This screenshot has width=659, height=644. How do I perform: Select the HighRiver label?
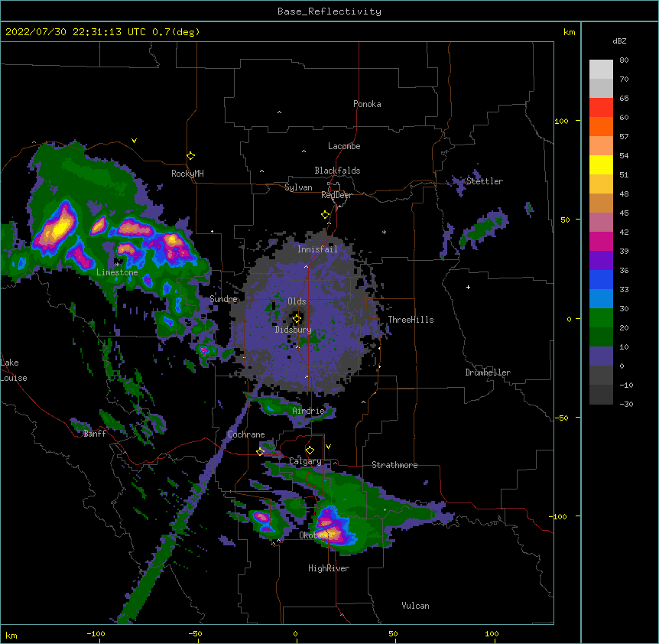pos(328,568)
